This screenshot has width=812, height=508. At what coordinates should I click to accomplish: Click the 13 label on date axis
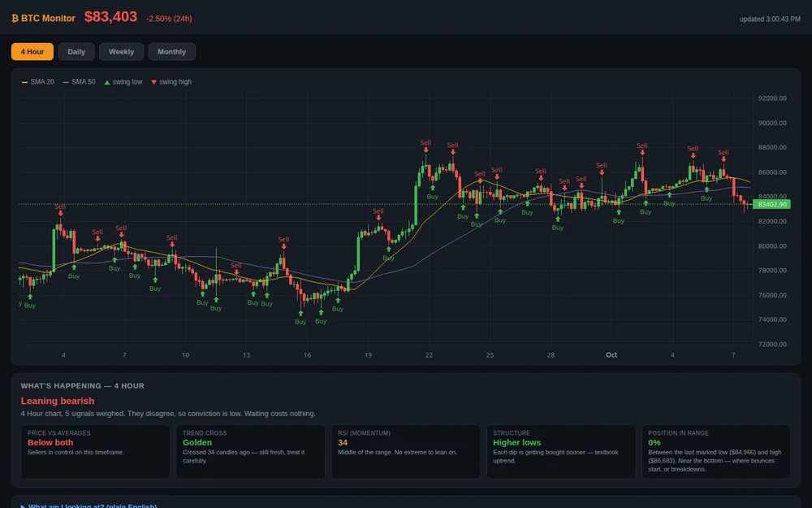(x=247, y=355)
